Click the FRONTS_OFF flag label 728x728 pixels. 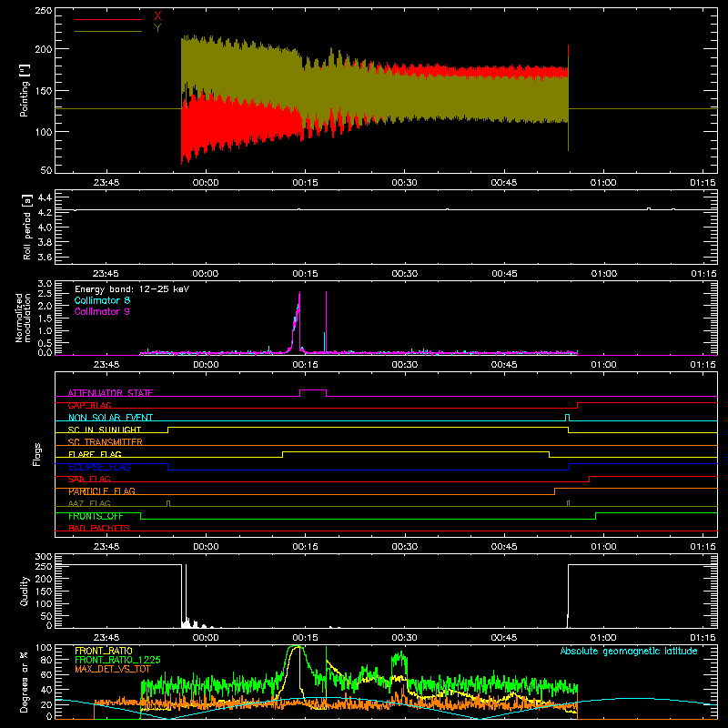[96, 516]
